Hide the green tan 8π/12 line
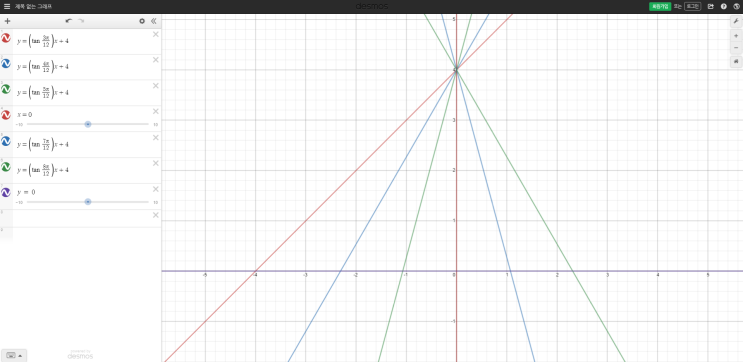This screenshot has width=743, height=362. [6, 167]
